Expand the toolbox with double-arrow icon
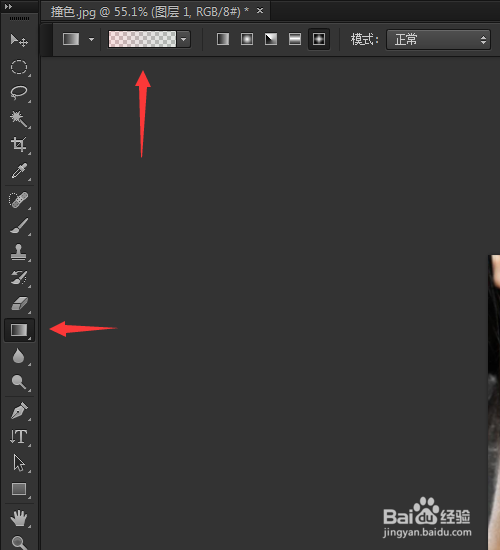The height and width of the screenshot is (550, 500). click(x=8, y=6)
